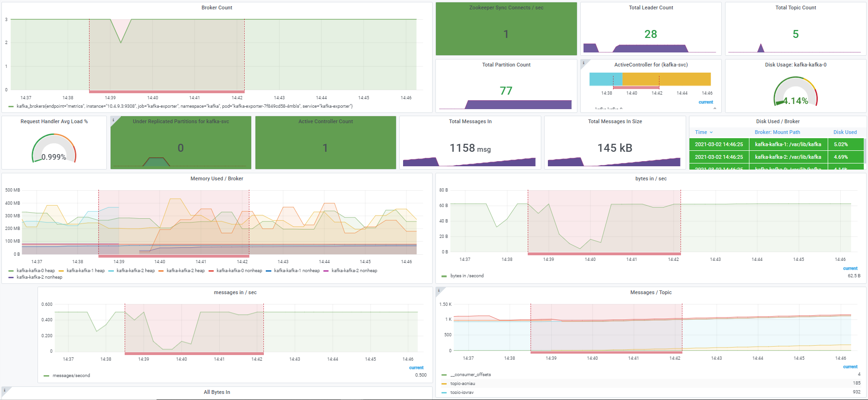Open Total Leader Count panel menu

(x=651, y=7)
